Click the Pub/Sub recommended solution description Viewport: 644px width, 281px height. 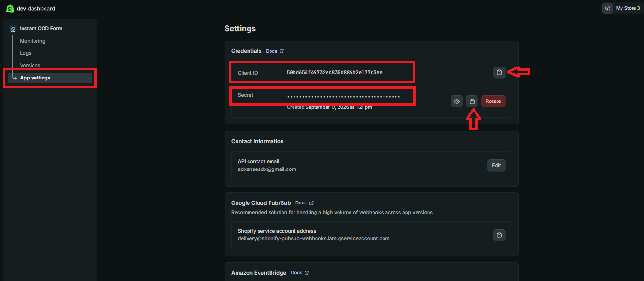pos(332,212)
